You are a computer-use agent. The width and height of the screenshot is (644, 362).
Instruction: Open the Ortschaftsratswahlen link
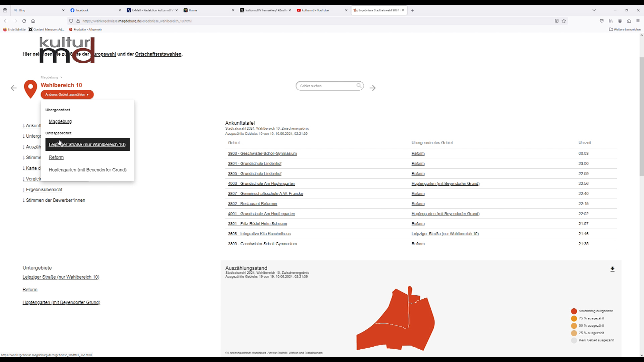tap(158, 54)
